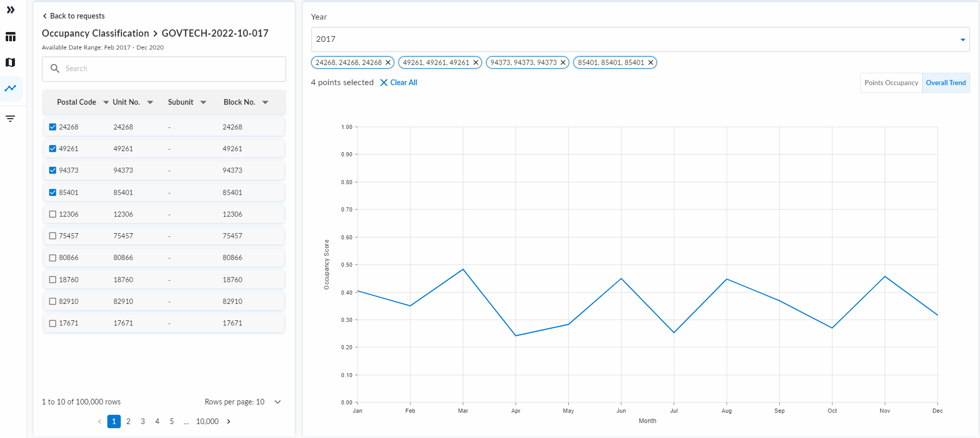Open the Block No. column filter arrow
Image resolution: width=980 pixels, height=438 pixels.
click(x=265, y=102)
